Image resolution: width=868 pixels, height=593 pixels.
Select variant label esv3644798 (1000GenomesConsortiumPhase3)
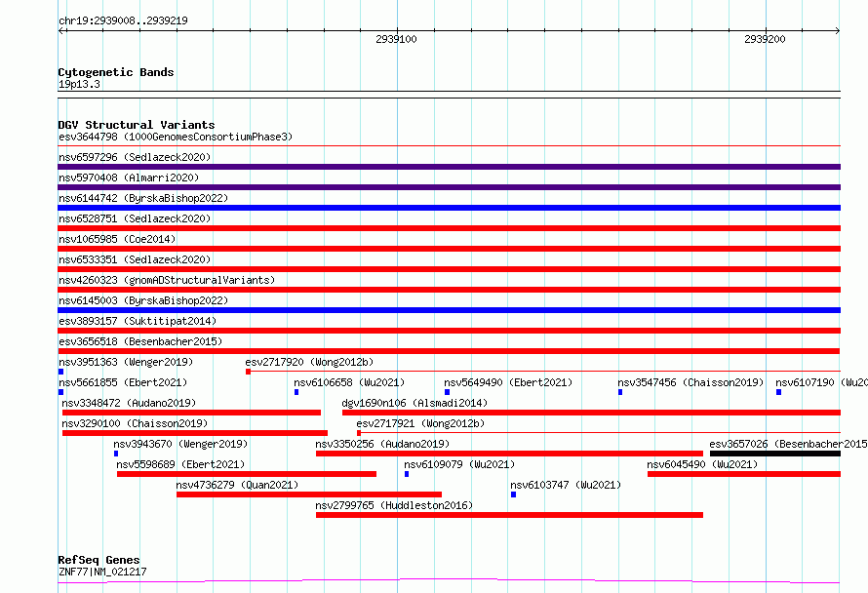coord(176,137)
